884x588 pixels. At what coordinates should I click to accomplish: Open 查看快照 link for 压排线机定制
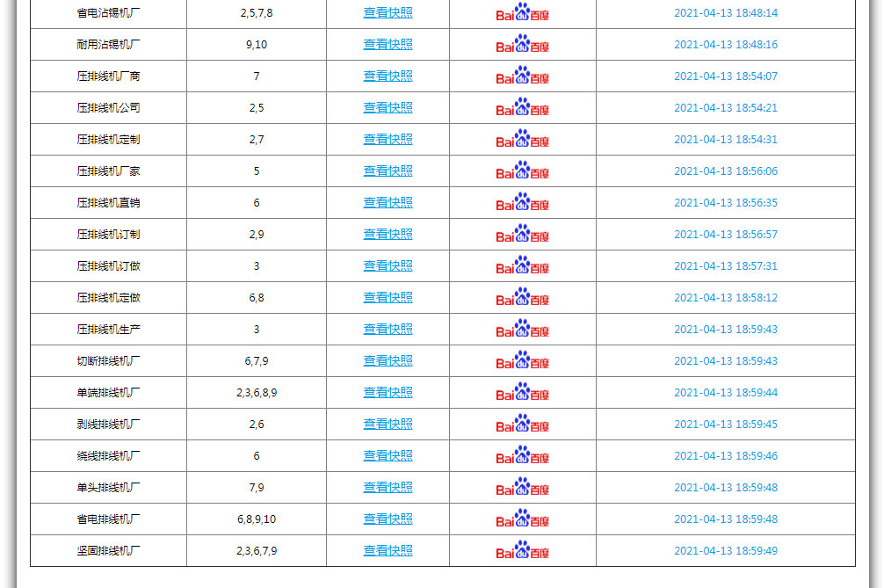388,139
